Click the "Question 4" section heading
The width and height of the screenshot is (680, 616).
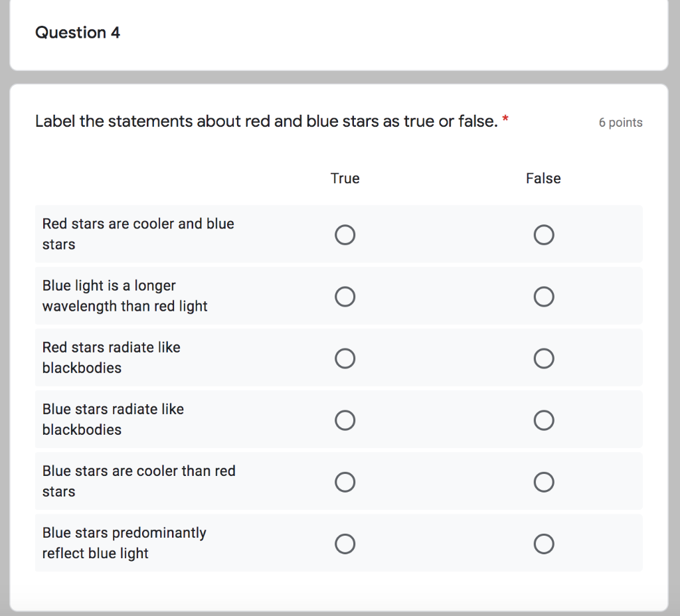click(78, 33)
